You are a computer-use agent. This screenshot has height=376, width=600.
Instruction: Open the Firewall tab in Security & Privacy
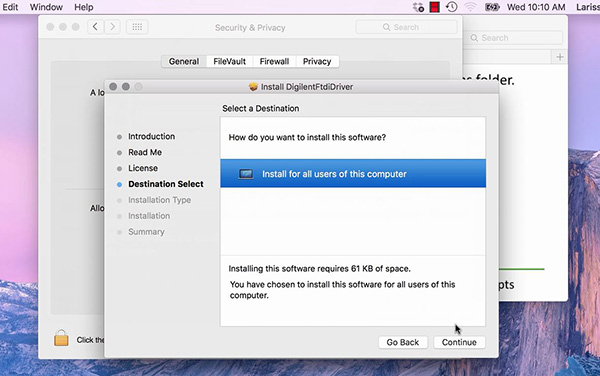[x=274, y=61]
